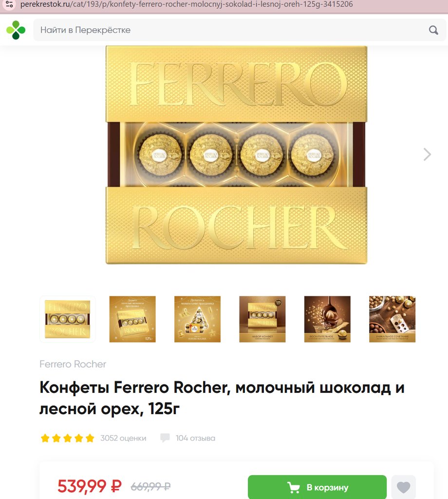Select fourth thumbnail 'Набор конфет'
448x499 pixels.
coord(262,319)
